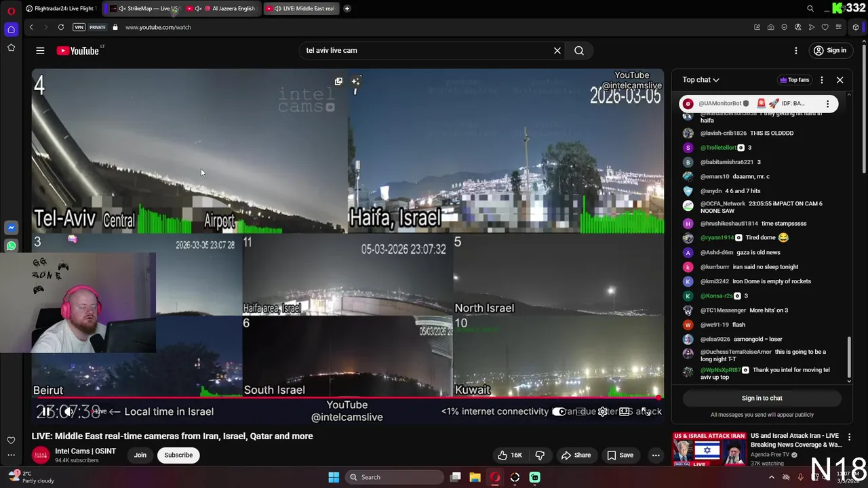Open the YouTube hamburger guide menu
The height and width of the screenshot is (488, 868).
[40, 50]
